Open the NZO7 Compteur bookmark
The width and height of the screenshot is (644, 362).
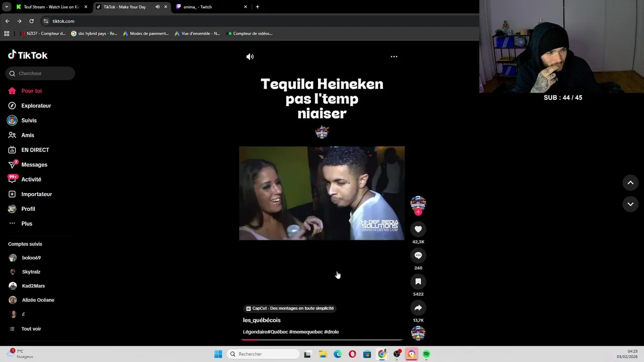(43, 34)
